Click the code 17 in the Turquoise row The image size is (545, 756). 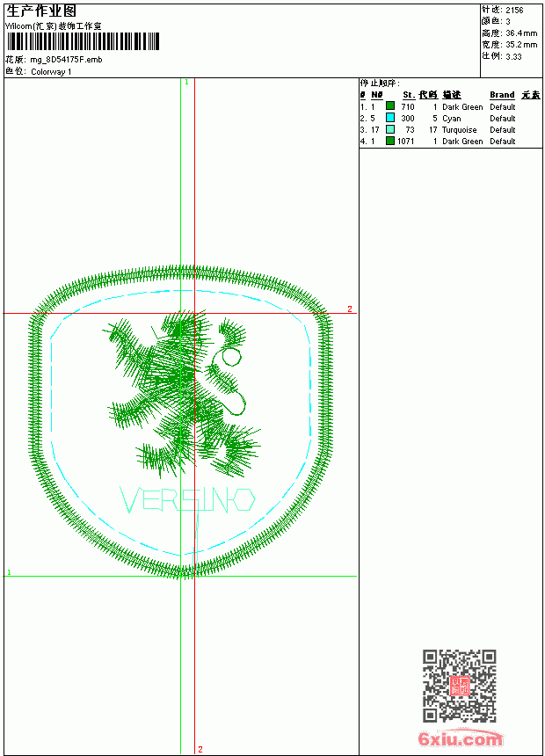[433, 130]
